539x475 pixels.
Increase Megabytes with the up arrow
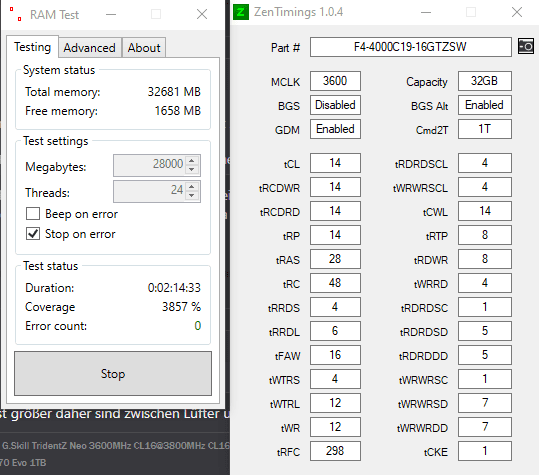tap(192, 161)
